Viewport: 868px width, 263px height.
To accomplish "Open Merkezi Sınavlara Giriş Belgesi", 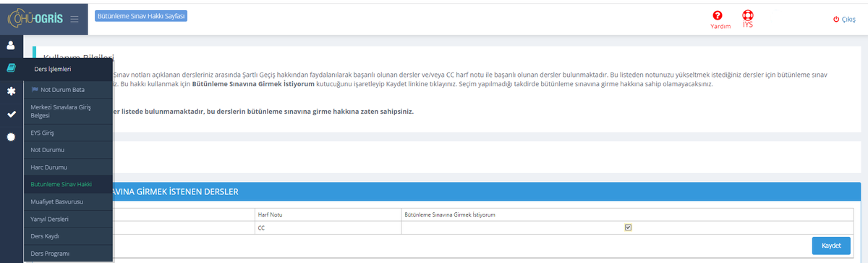I will point(68,111).
